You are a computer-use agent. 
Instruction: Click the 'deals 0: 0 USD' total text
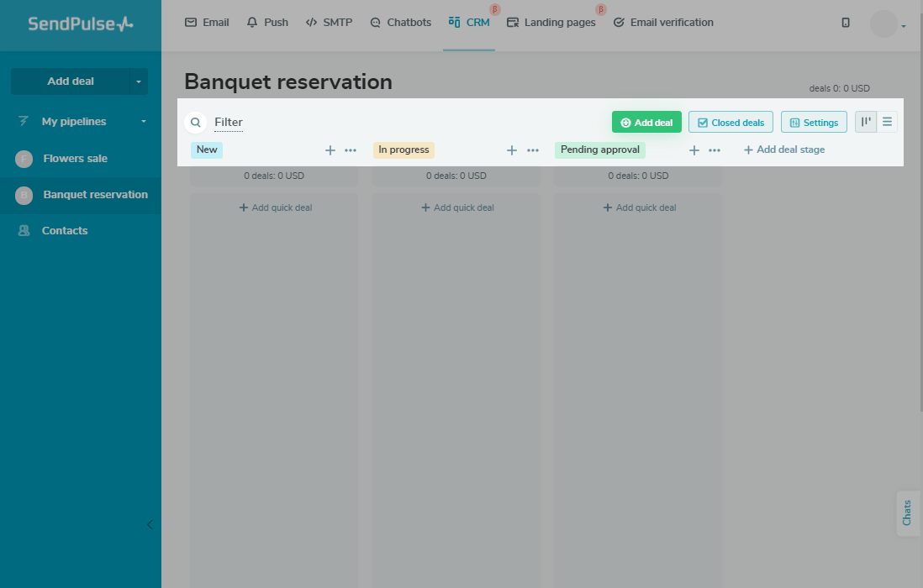(840, 88)
